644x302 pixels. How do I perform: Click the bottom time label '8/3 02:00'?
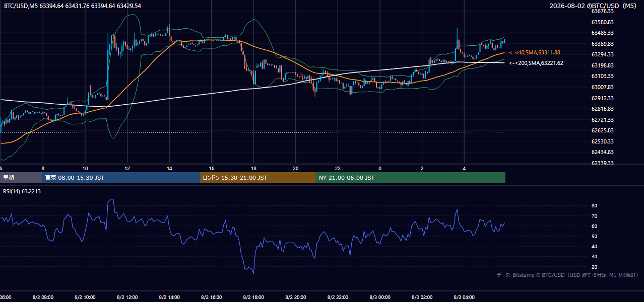[422, 297]
